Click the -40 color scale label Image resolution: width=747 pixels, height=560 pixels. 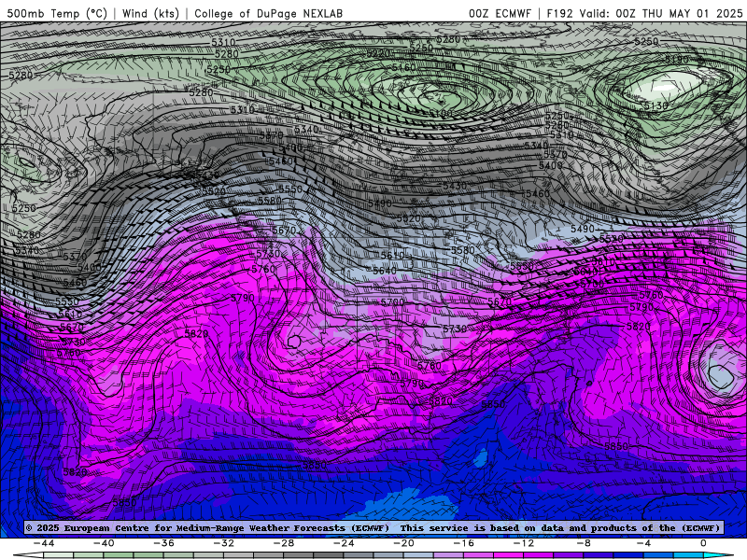pyautogui.click(x=104, y=543)
